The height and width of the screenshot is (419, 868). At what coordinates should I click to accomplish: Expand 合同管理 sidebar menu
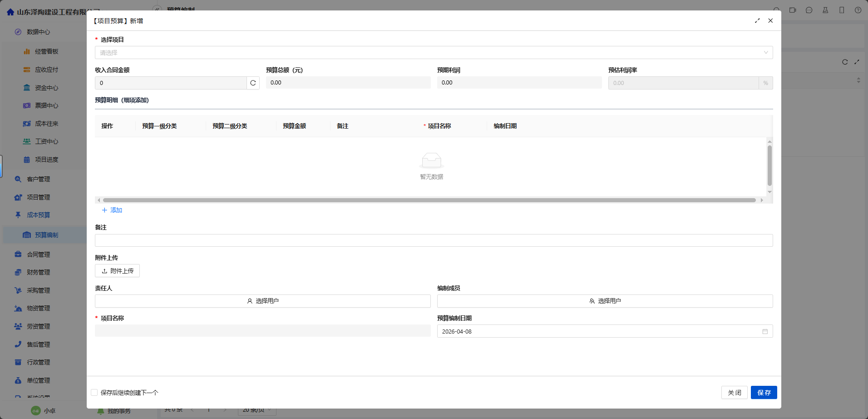(39, 254)
